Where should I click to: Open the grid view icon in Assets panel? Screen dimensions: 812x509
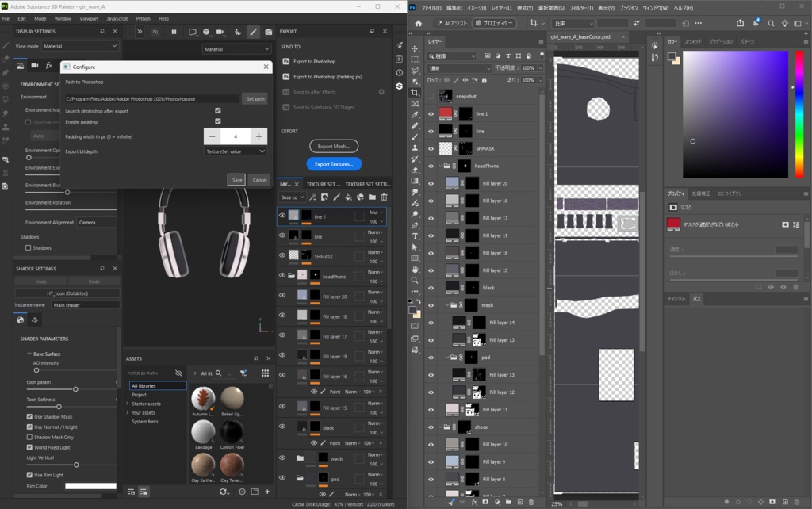coord(265,373)
